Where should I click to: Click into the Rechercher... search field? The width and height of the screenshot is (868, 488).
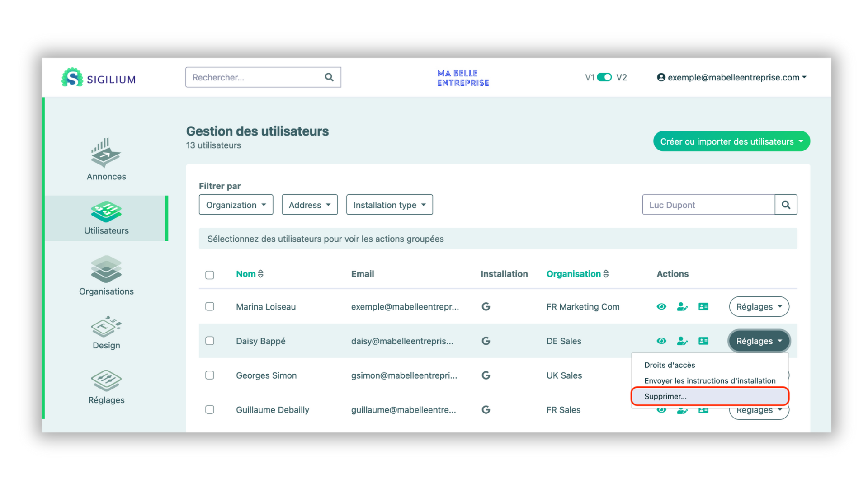pos(255,77)
